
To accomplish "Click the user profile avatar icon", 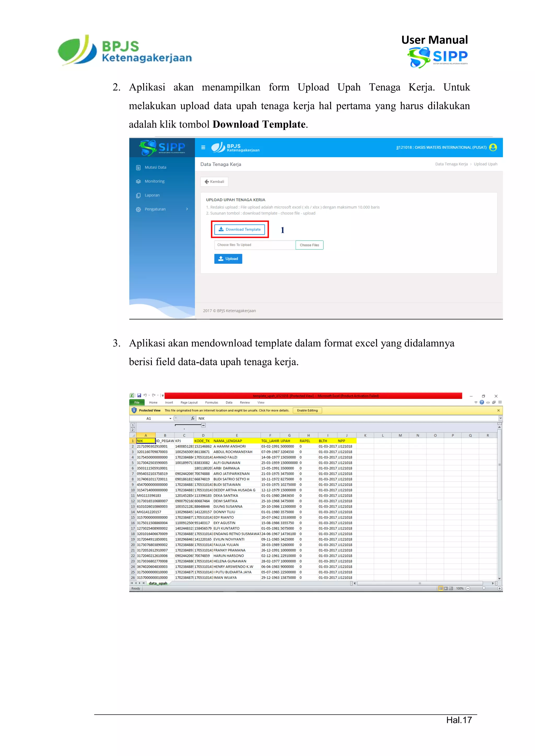I will 493,147.
